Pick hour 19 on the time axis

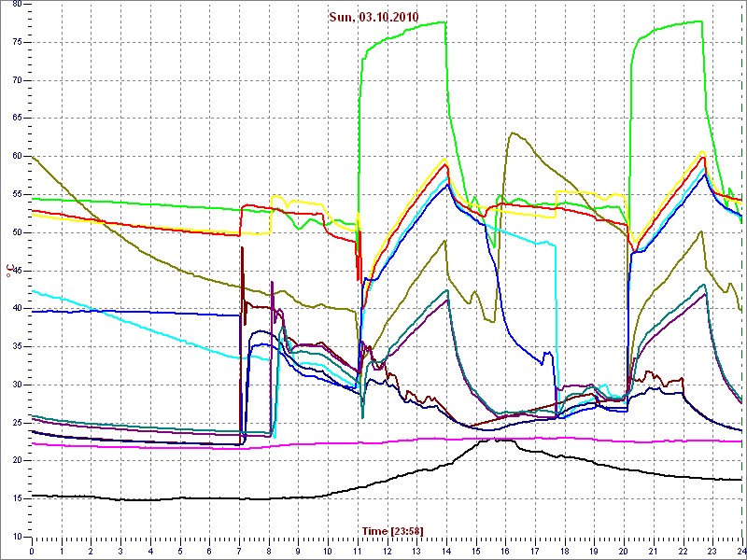pos(594,550)
